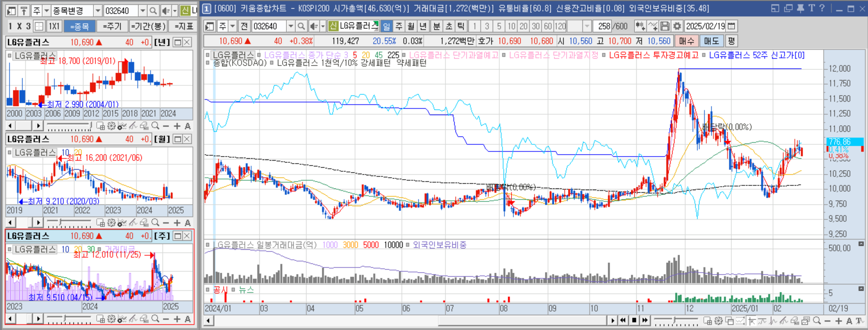Click the auto-scale A icon in main chart bottom bar
The width and height of the screenshot is (868, 330).
(x=849, y=321)
